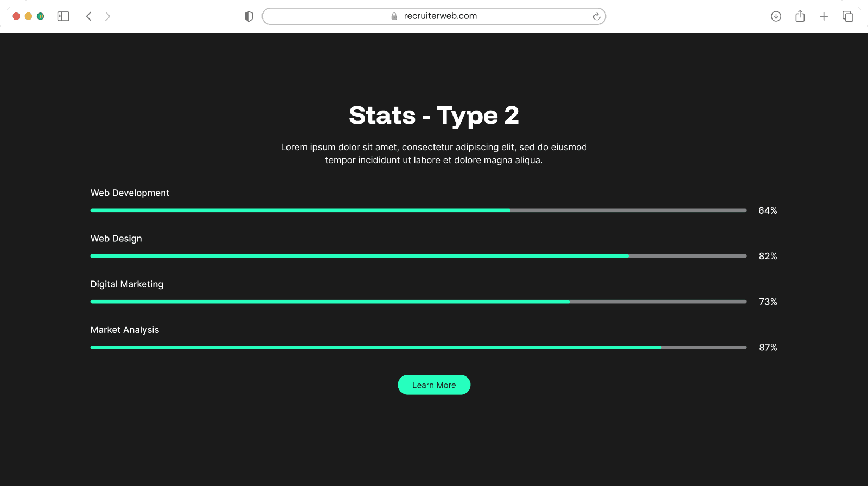
Task: Click the forward navigation arrow
Action: 107,16
